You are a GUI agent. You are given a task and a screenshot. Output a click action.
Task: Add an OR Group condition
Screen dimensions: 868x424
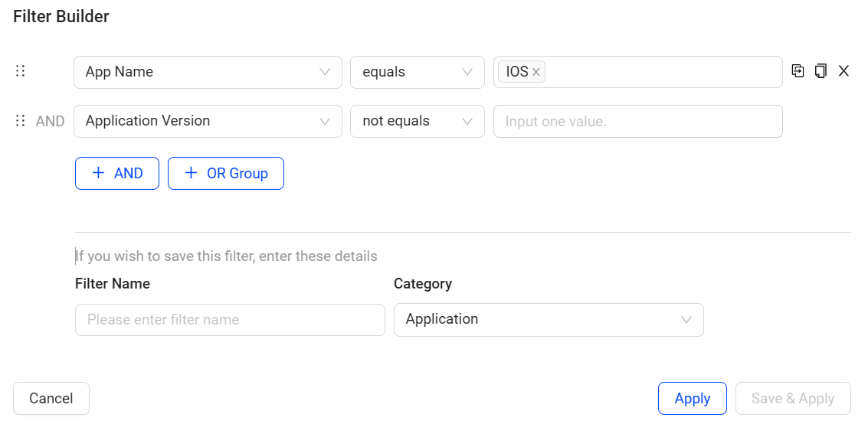(226, 173)
